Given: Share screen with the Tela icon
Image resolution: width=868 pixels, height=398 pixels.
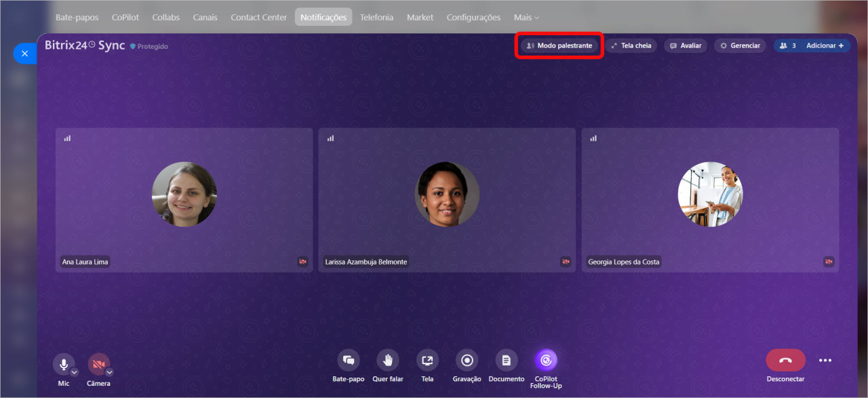Looking at the screenshot, I should [427, 360].
